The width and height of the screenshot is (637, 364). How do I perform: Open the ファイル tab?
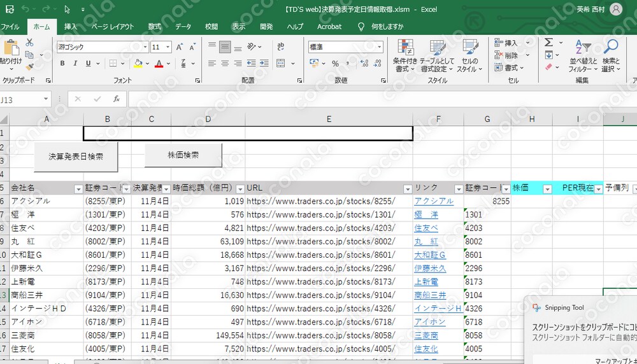(10, 27)
